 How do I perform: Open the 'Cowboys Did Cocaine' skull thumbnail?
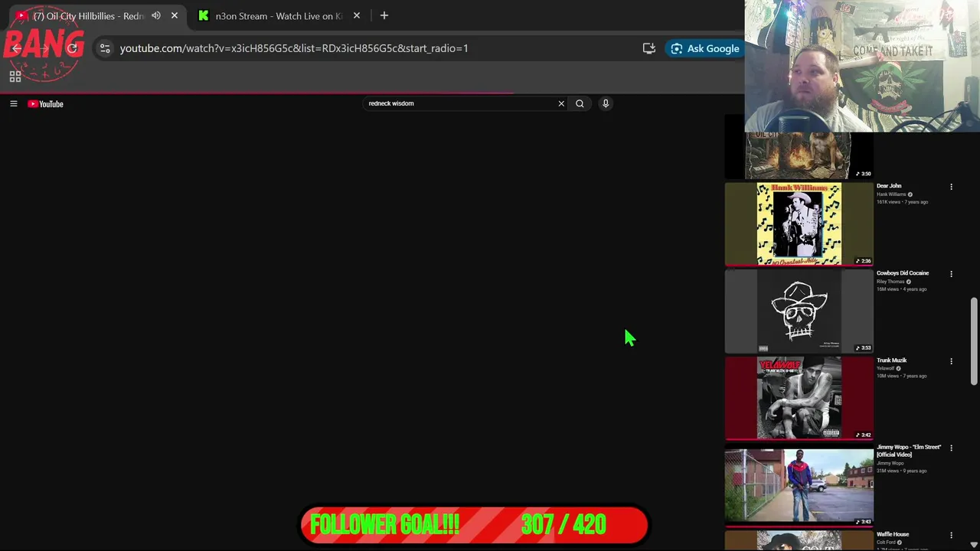pyautogui.click(x=799, y=311)
